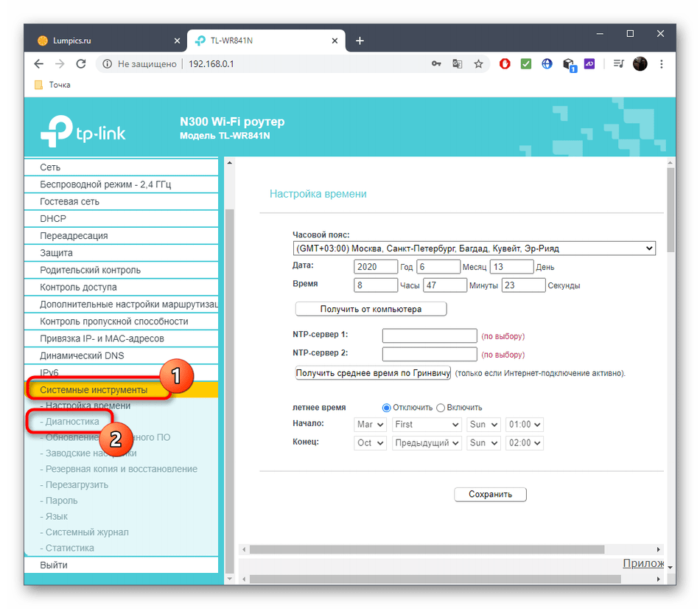Open Родительский контроль menu
This screenshot has height=609, width=700.
(121, 270)
